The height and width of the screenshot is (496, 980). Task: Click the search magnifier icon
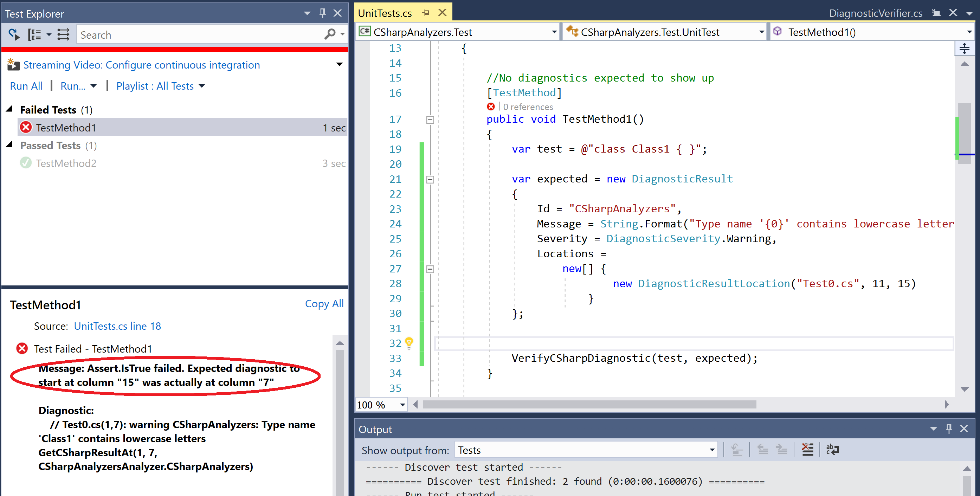tap(330, 34)
